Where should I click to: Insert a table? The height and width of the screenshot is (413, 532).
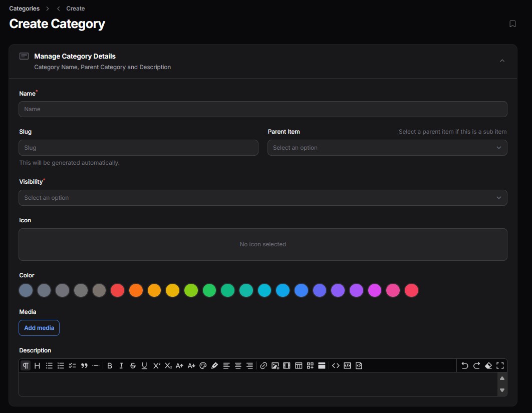(299, 365)
